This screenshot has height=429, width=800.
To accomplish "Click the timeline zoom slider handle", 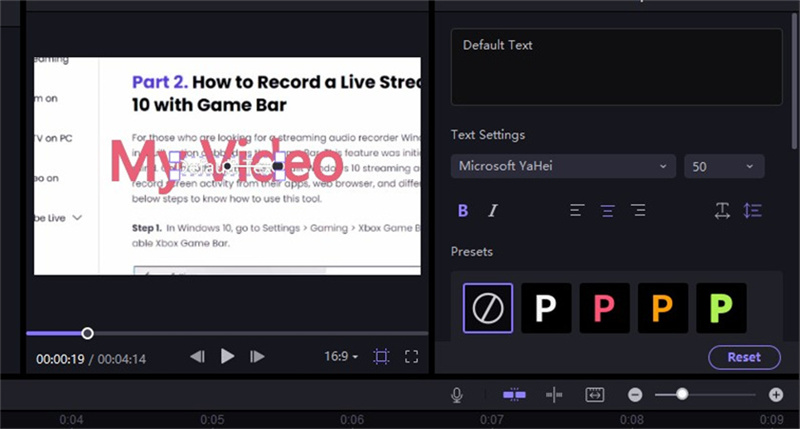I will [x=682, y=395].
